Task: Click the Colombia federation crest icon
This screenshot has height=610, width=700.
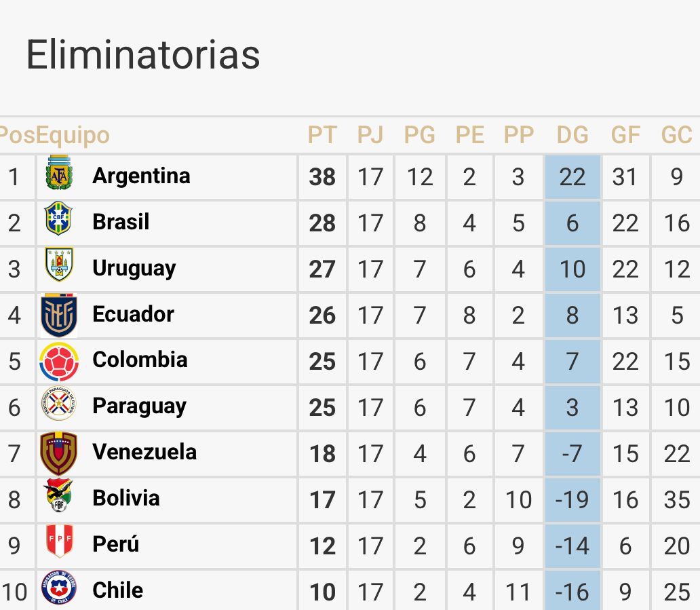Action: pos(59,361)
